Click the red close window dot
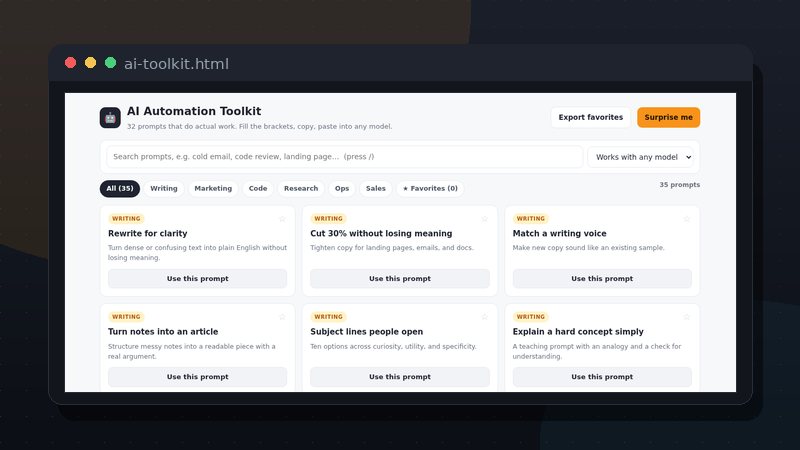800x450 pixels. [70, 63]
